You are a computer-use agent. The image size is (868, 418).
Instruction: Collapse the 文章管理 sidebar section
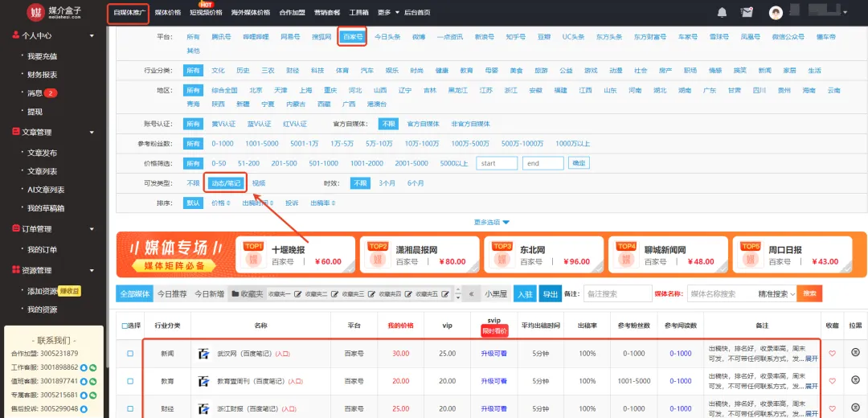(x=92, y=133)
